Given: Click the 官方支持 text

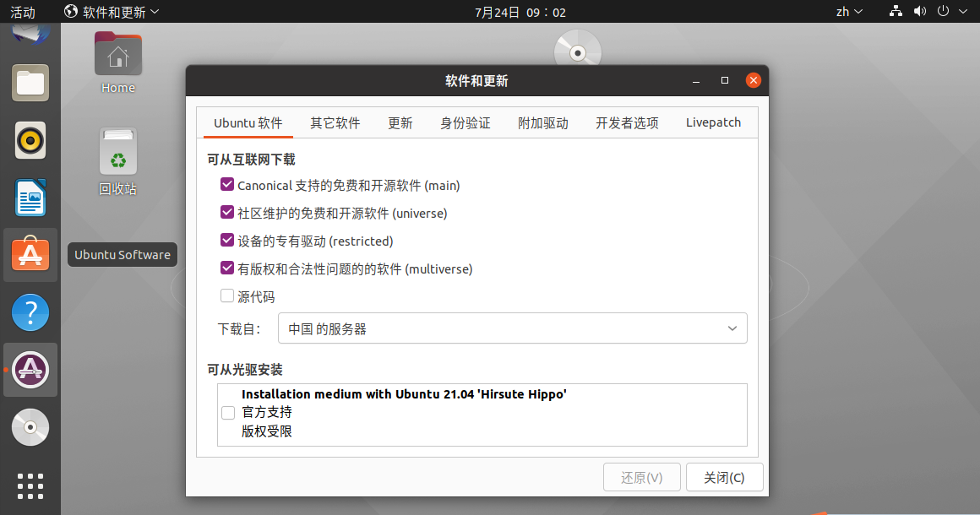Looking at the screenshot, I should [x=267, y=412].
